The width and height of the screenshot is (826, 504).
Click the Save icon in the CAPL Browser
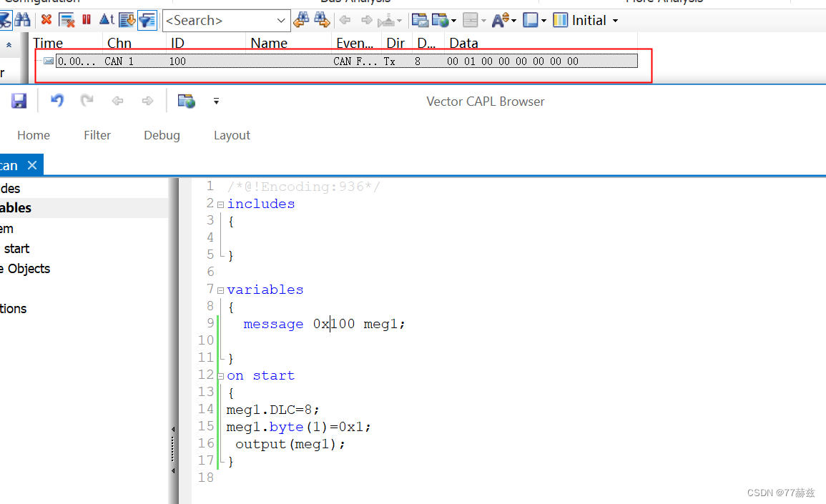[x=19, y=100]
